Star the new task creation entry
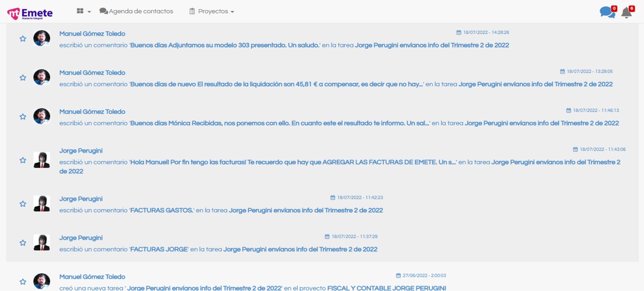 (x=23, y=282)
